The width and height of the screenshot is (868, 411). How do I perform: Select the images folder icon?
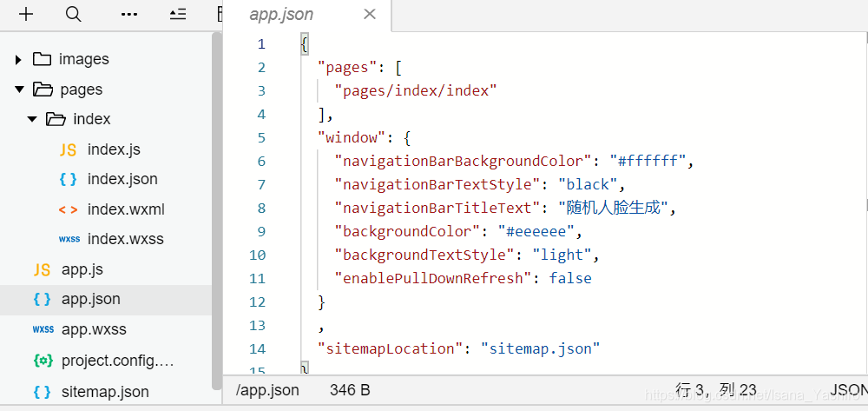(x=42, y=59)
